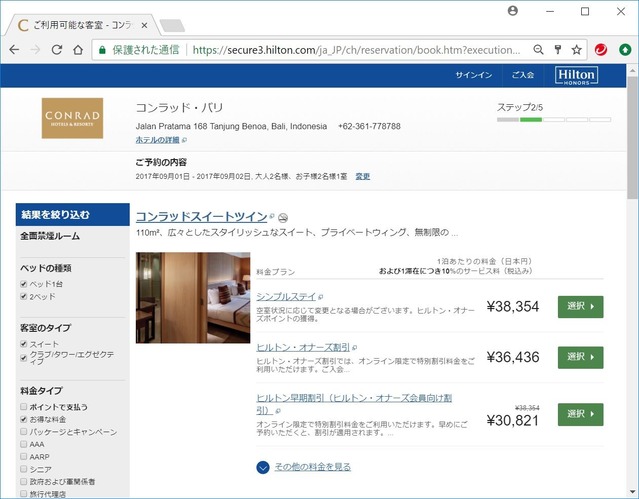Screen dimensions: 639x499
Task: Click the Hilton Honors logo
Action: click(x=576, y=76)
